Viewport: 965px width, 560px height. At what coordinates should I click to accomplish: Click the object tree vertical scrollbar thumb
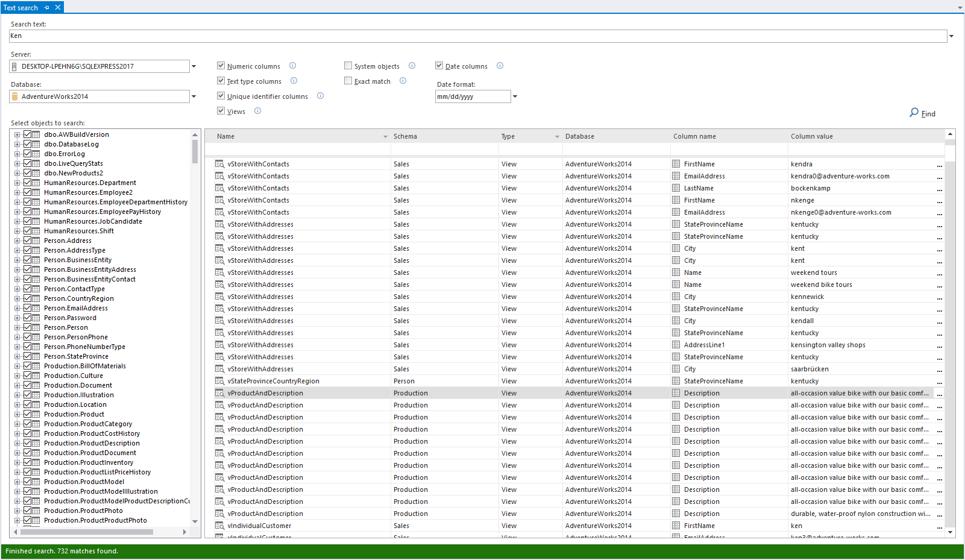pyautogui.click(x=195, y=151)
